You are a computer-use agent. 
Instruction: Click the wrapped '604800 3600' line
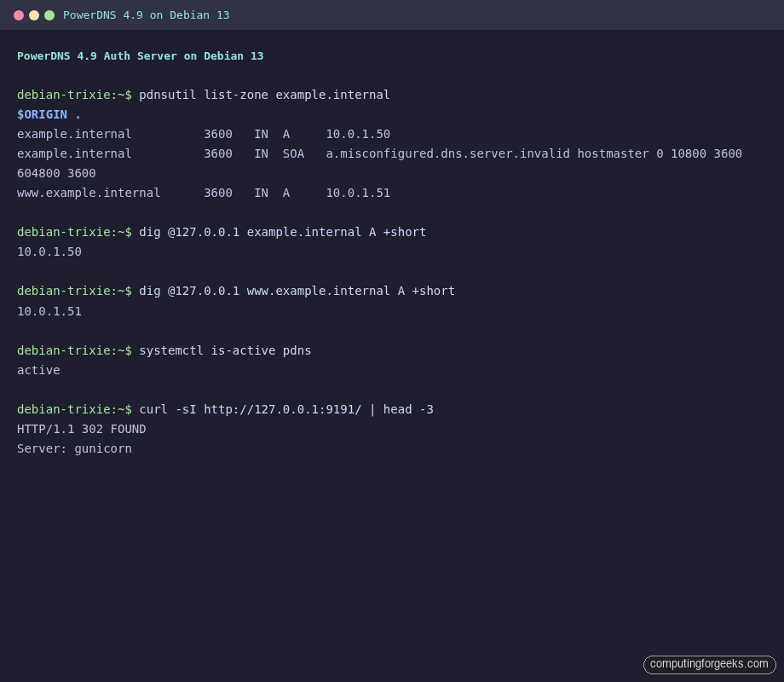point(56,173)
